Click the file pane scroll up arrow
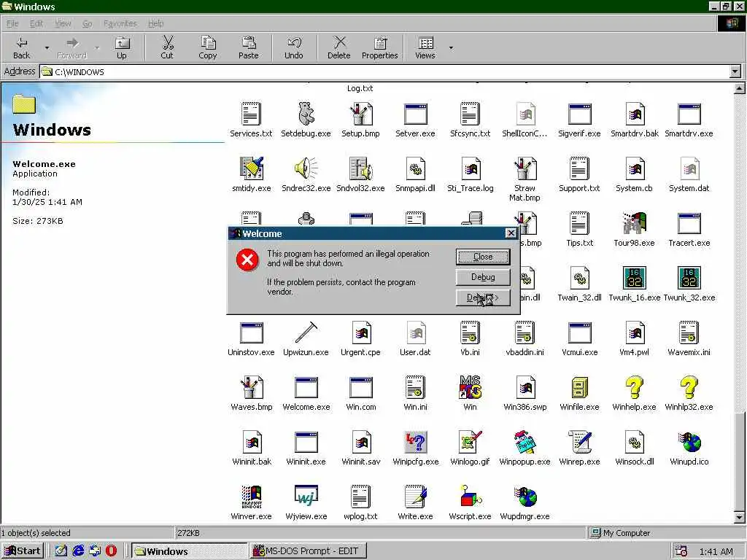Screen dimensions: 747x560 tap(740, 88)
